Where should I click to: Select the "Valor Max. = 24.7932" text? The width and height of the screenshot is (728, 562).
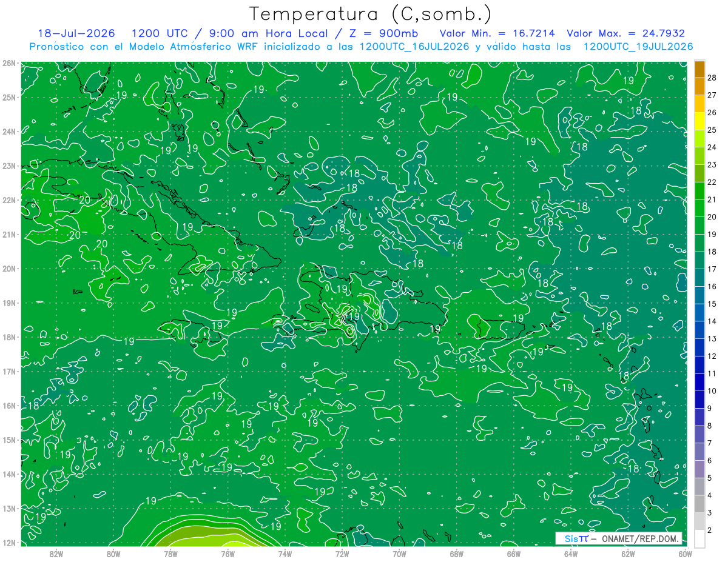click(625, 33)
